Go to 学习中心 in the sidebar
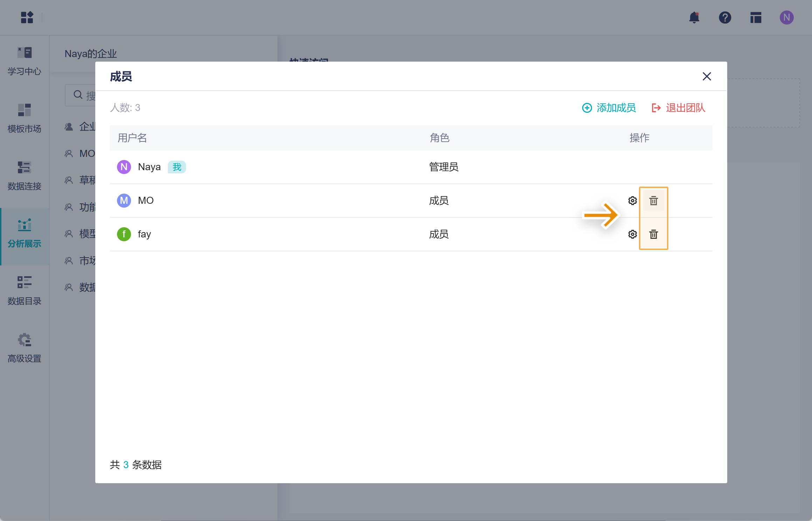The height and width of the screenshot is (521, 812). click(25, 61)
